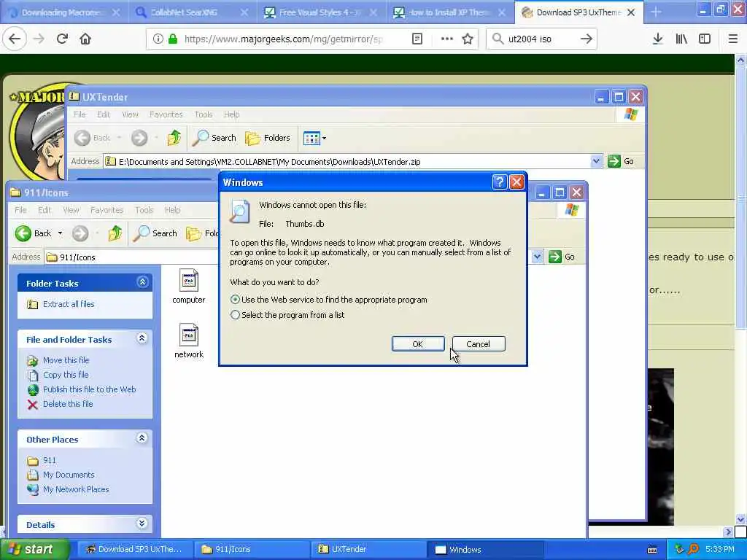
Task: Toggle reader view icon in address bar
Action: [x=417, y=39]
